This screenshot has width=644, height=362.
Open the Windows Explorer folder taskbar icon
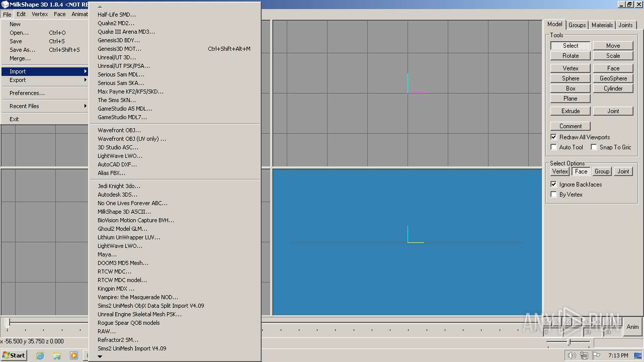pos(57,355)
